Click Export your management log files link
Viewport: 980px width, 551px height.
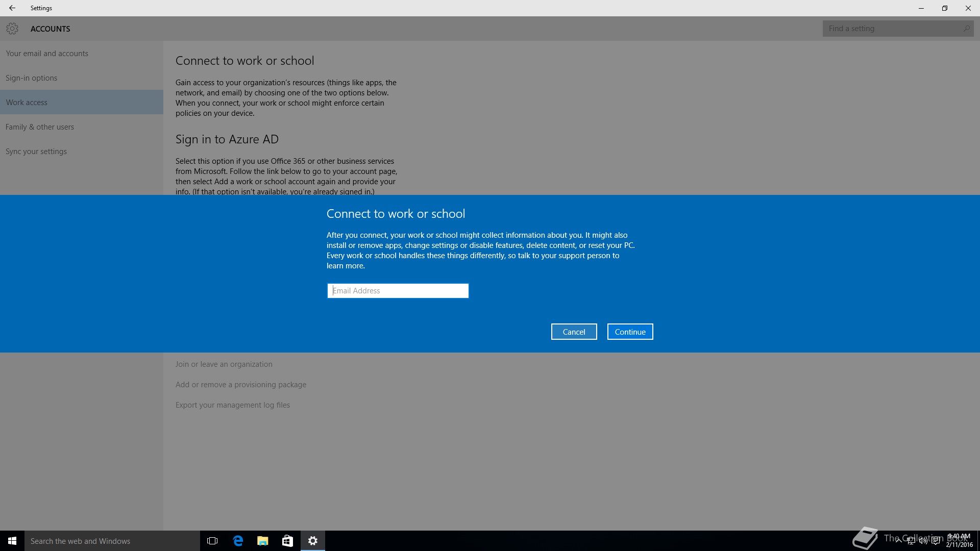coord(233,405)
